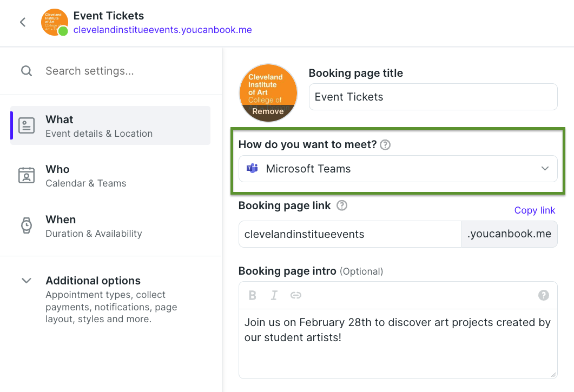Screen dimensions: 574x392
Task: Expand Additional options chevron
Action: 27,281
